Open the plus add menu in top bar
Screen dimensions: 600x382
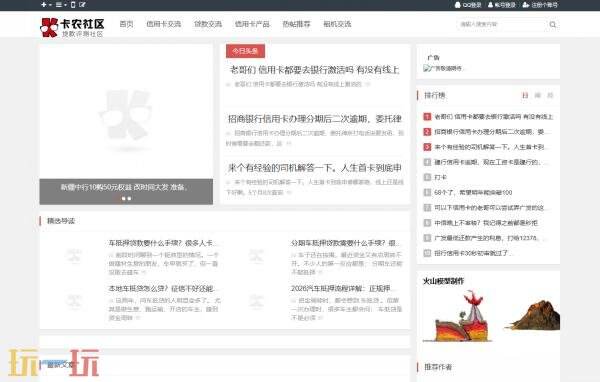point(45,5)
